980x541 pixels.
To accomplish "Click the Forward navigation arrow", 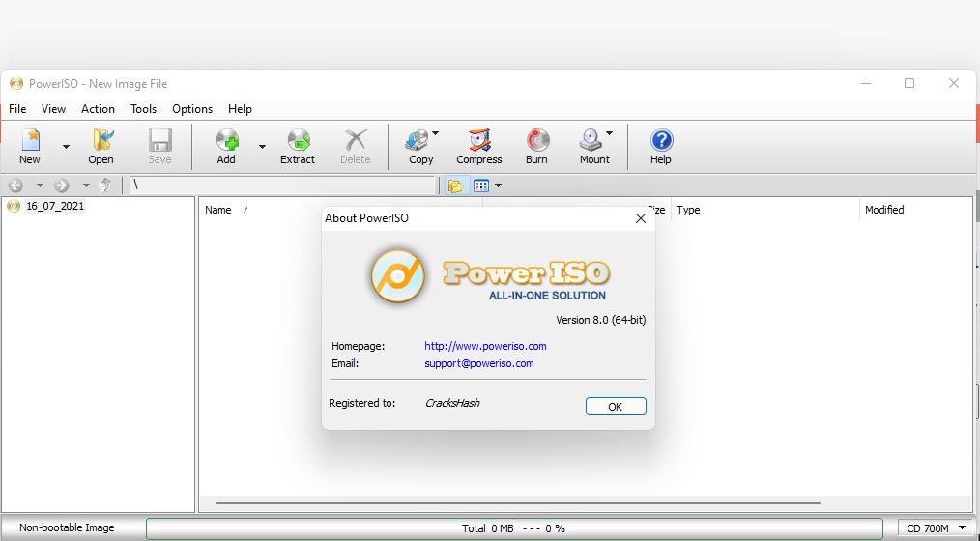I will (x=61, y=185).
